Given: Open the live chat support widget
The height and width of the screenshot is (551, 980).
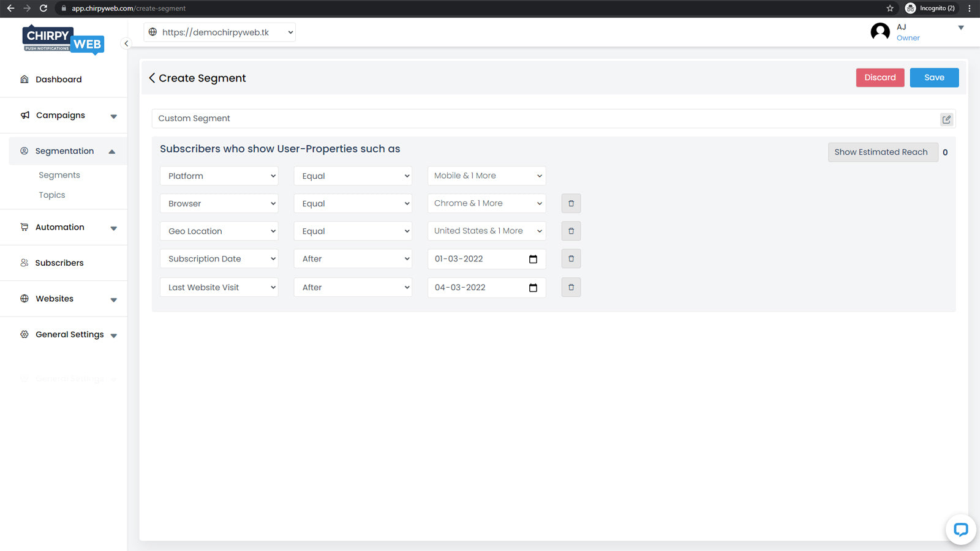Looking at the screenshot, I should pos(960,530).
